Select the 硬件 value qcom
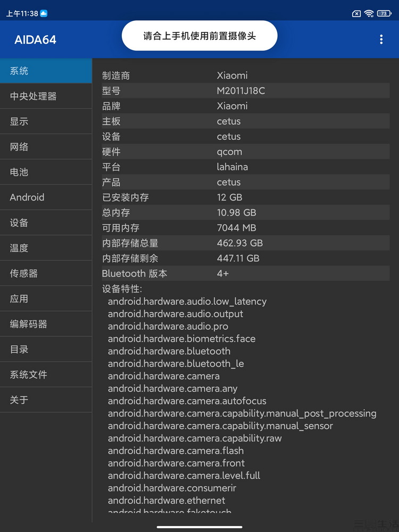The height and width of the screenshot is (532, 399). [229, 152]
